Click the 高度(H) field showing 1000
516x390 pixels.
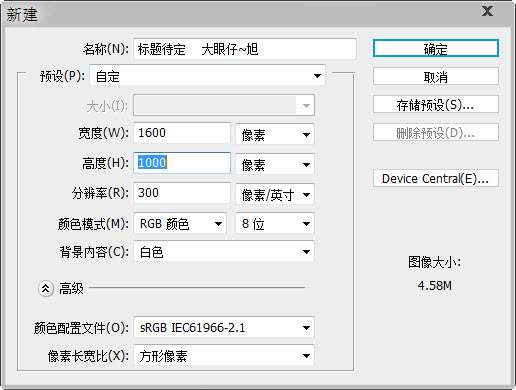click(x=182, y=163)
